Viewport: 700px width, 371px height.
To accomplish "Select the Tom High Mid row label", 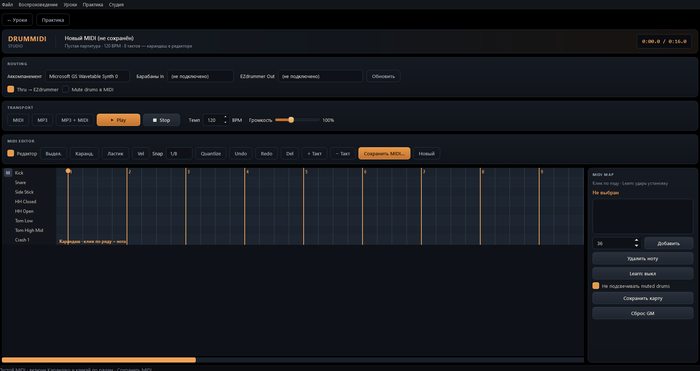I will point(29,230).
